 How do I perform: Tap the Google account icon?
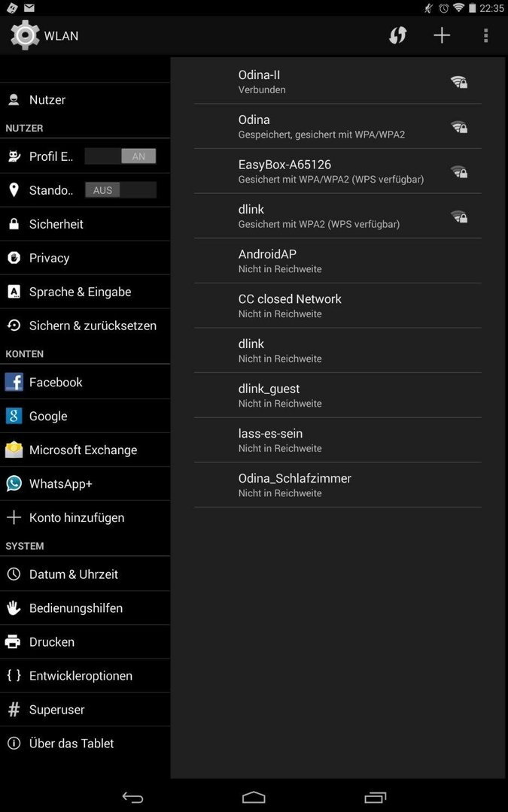click(x=14, y=416)
